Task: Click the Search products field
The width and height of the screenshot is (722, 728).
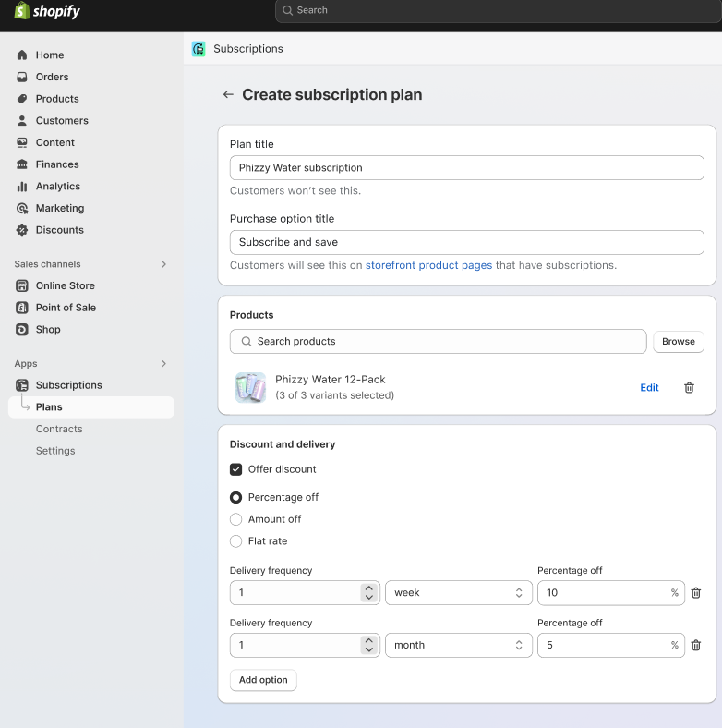Action: [x=438, y=341]
